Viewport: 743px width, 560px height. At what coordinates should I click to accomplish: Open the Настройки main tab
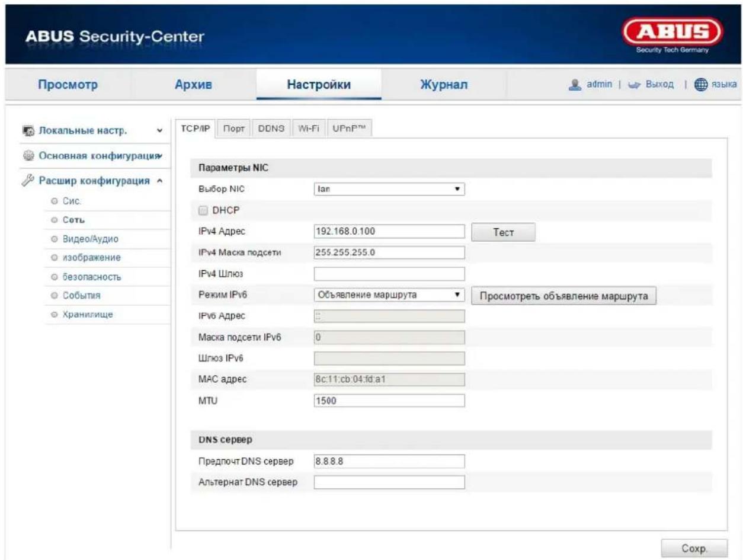point(319,84)
